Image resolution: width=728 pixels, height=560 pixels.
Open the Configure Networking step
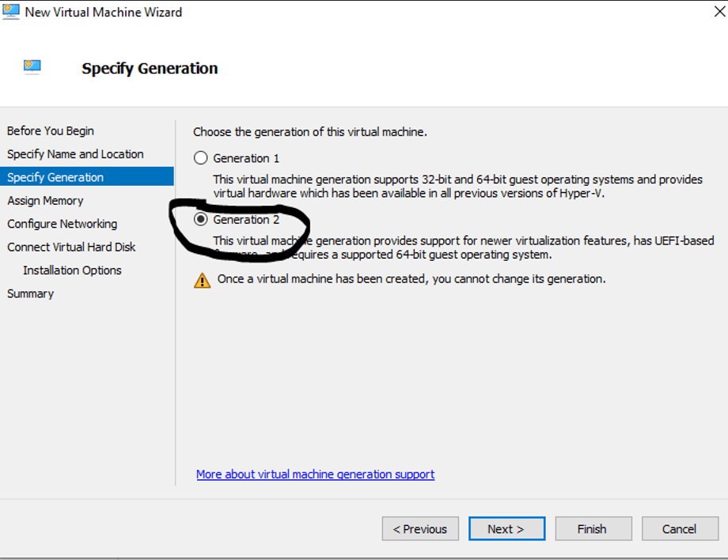coord(62,224)
